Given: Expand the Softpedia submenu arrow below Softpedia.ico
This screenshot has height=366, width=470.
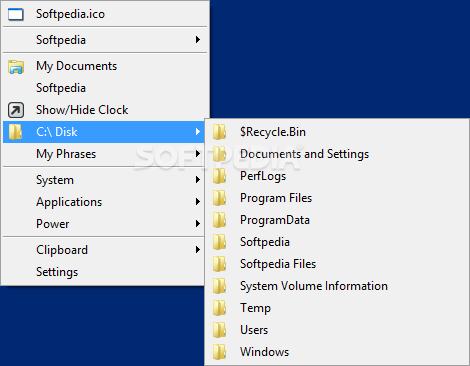Looking at the screenshot, I should point(198,40).
